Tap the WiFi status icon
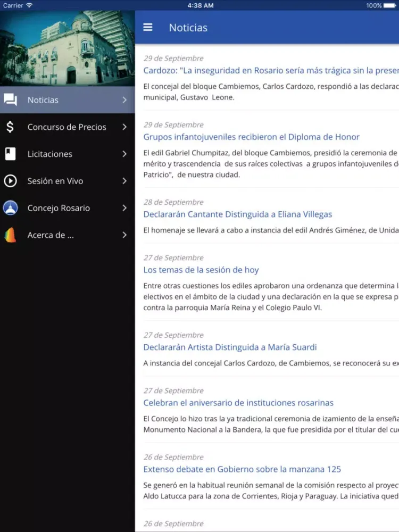Viewport: 399px width, 532px height. [x=29, y=5]
